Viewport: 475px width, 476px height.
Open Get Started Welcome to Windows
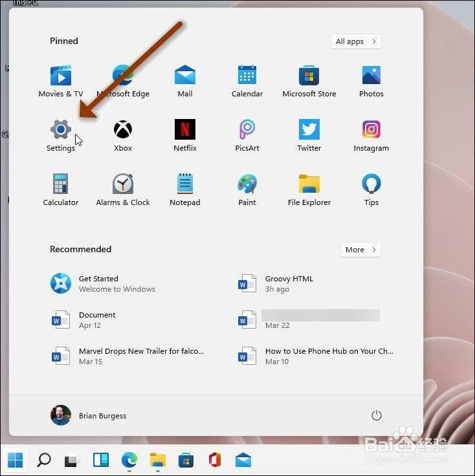click(104, 283)
